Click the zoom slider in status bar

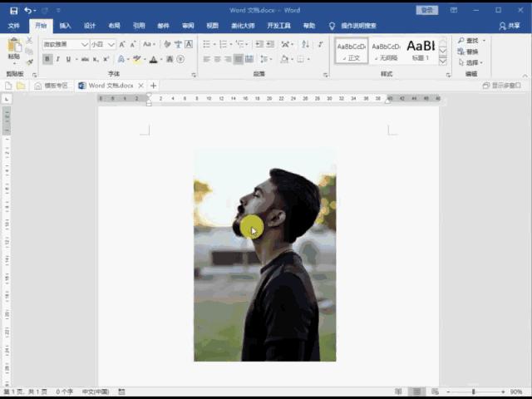click(x=474, y=392)
